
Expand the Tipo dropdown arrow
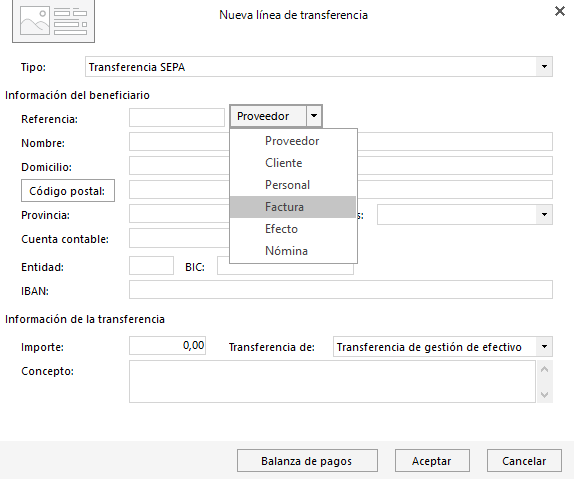click(x=544, y=67)
